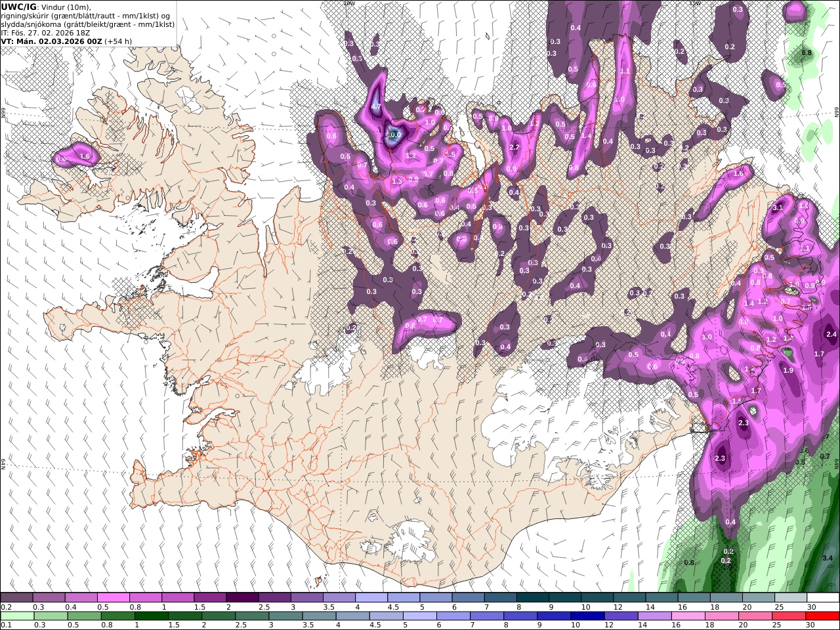Choose the dark purple 2–2.5 snow swatch
This screenshot has height=630, width=840.
[x=241, y=598]
